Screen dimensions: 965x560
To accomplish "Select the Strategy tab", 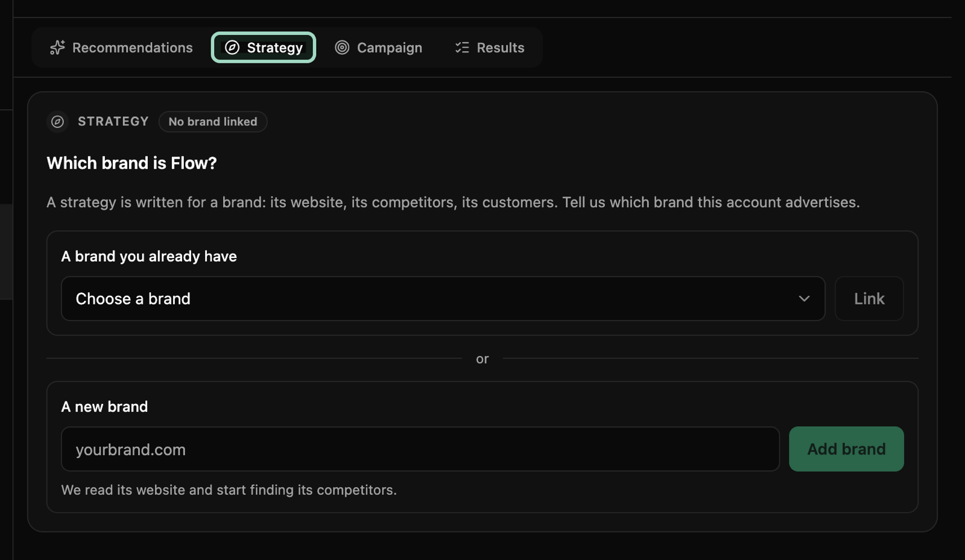I will (x=264, y=48).
